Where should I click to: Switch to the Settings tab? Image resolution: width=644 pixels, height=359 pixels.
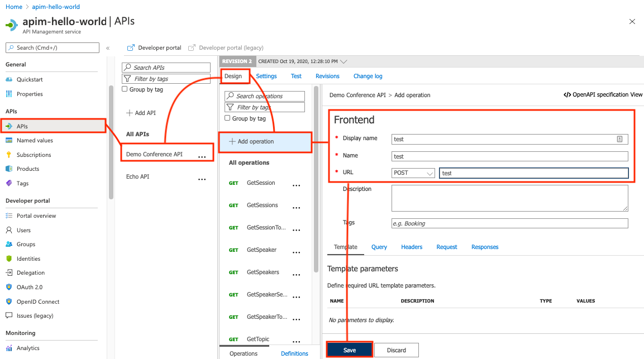click(266, 76)
